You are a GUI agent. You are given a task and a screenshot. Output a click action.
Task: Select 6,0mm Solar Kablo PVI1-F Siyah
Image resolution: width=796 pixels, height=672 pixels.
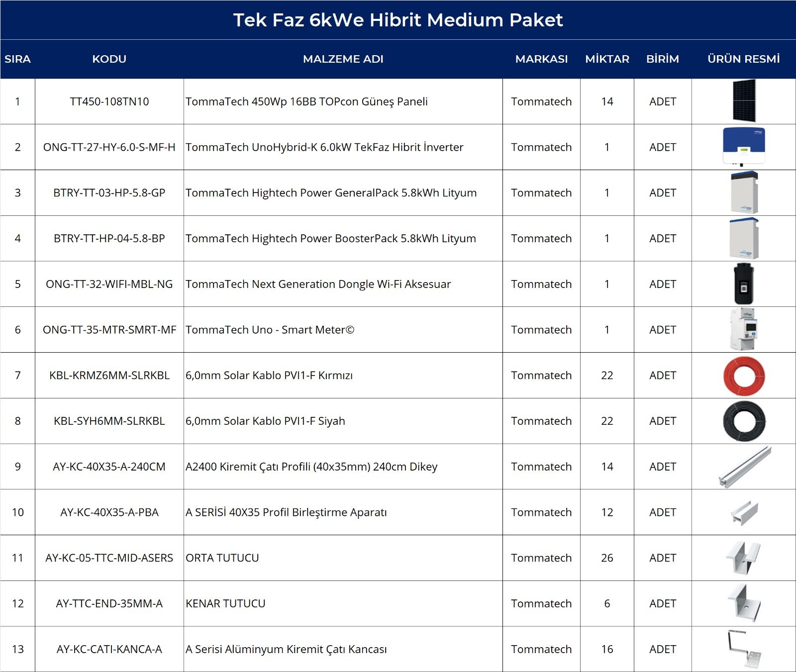(x=265, y=421)
